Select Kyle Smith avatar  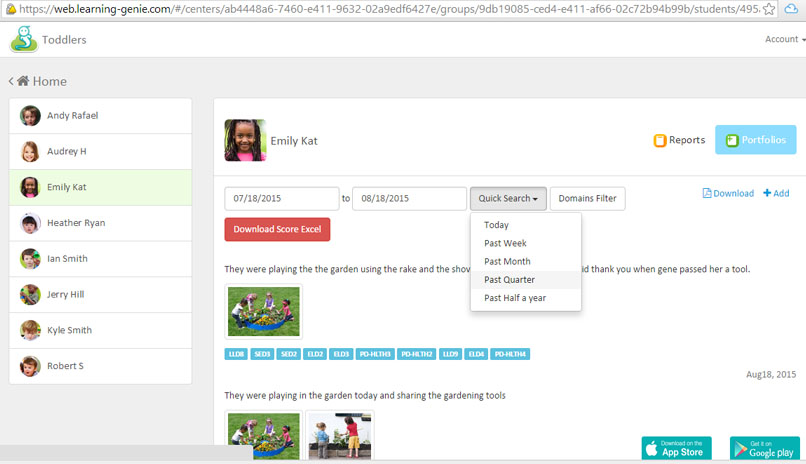(30, 330)
